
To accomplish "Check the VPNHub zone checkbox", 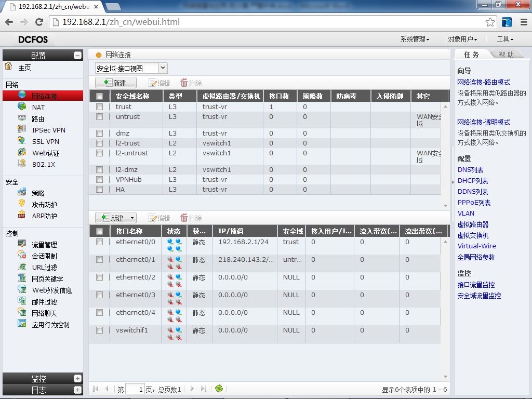I will pyautogui.click(x=99, y=179).
